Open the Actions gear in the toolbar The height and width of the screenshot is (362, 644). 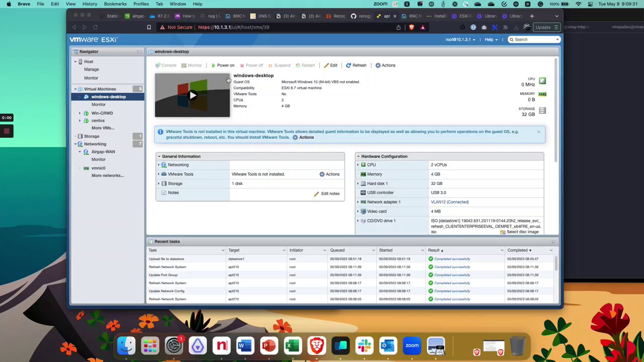coord(385,65)
